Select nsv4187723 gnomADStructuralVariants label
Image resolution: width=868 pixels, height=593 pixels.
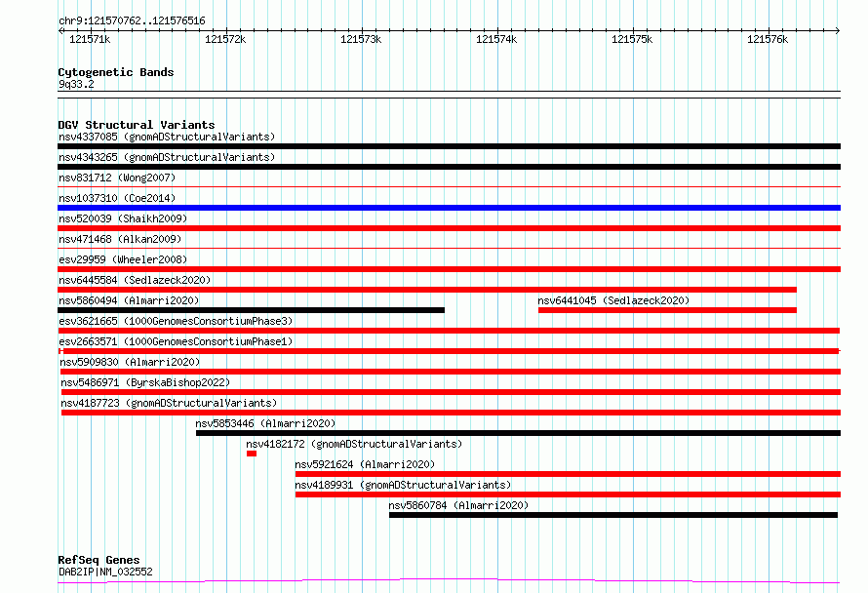pyautogui.click(x=169, y=403)
